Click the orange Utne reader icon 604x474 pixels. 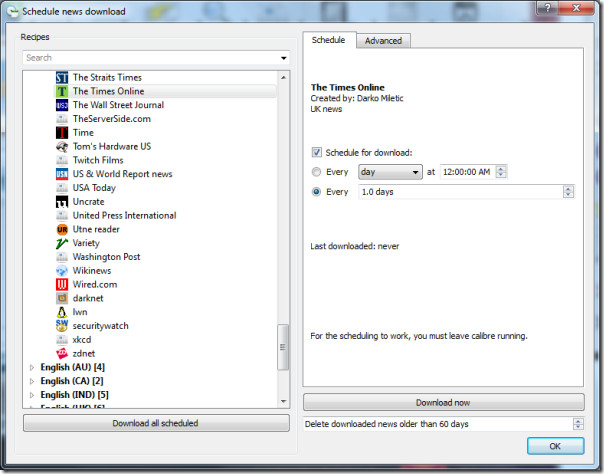click(62, 229)
